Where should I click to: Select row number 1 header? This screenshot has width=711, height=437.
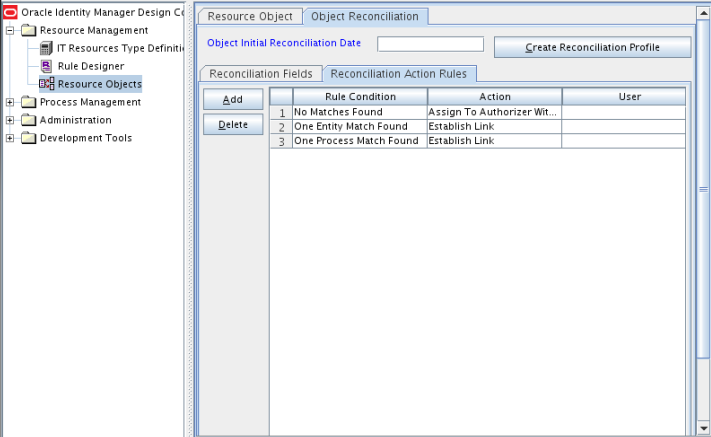tap(282, 112)
